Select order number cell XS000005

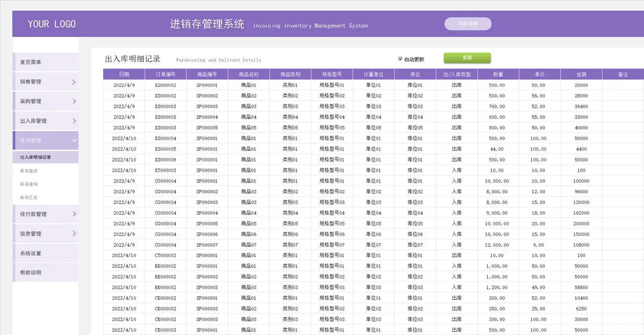click(165, 149)
